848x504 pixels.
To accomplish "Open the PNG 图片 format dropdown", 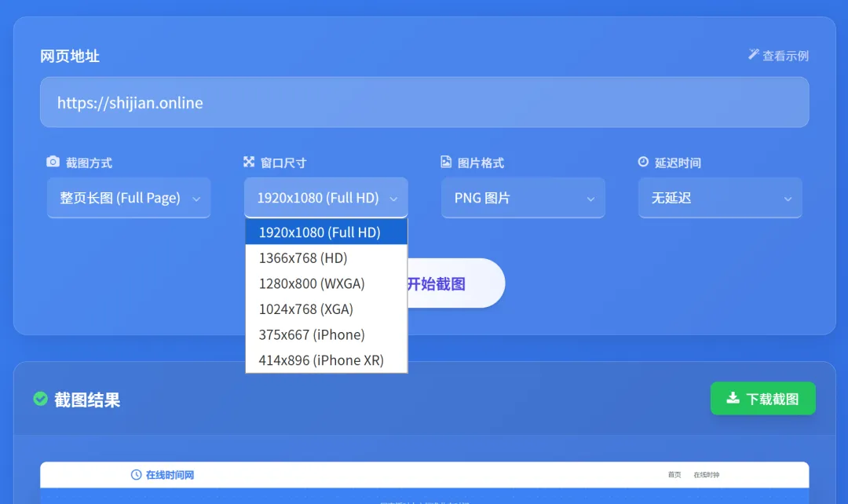I will (x=523, y=198).
